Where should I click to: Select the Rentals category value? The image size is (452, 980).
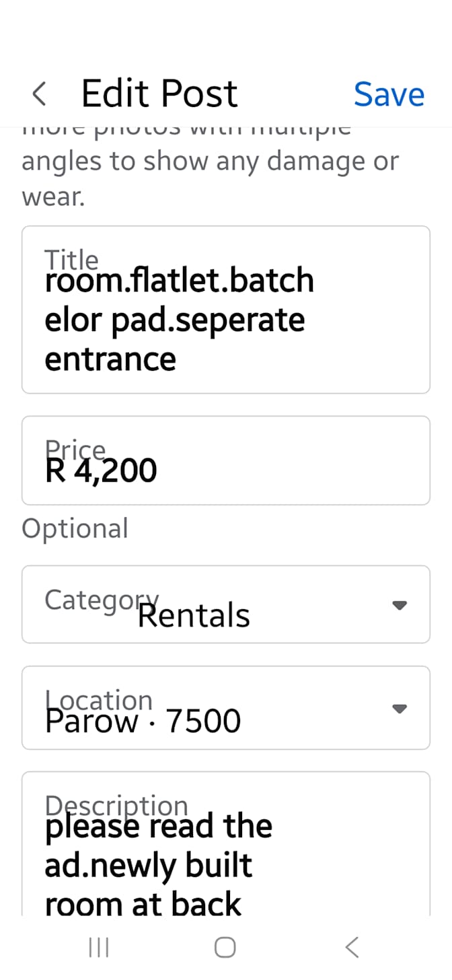pyautogui.click(x=194, y=615)
